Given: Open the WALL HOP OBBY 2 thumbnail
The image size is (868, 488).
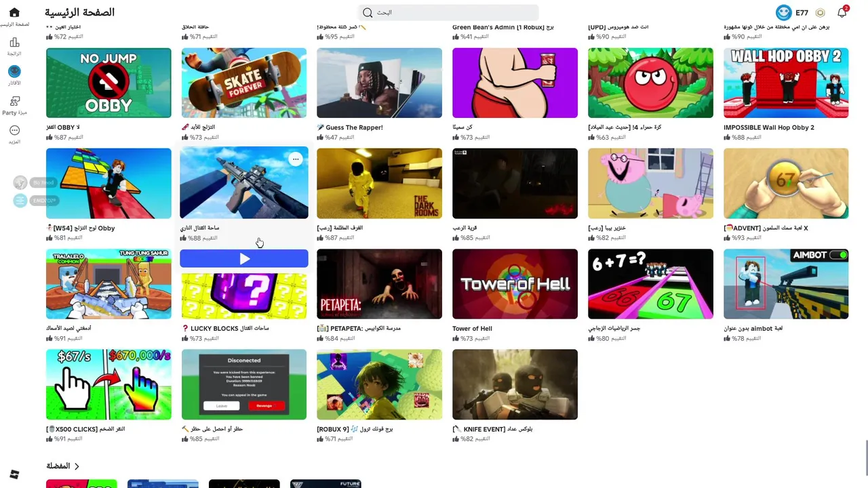Looking at the screenshot, I should (786, 83).
